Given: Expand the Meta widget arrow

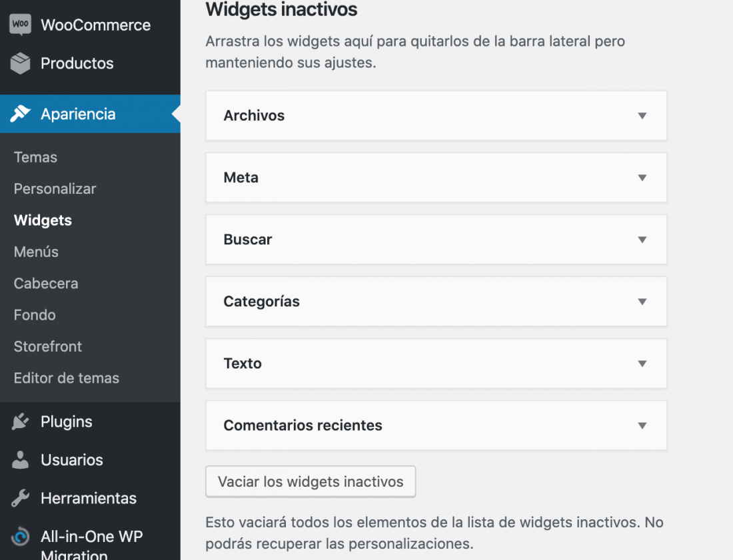Looking at the screenshot, I should (642, 178).
